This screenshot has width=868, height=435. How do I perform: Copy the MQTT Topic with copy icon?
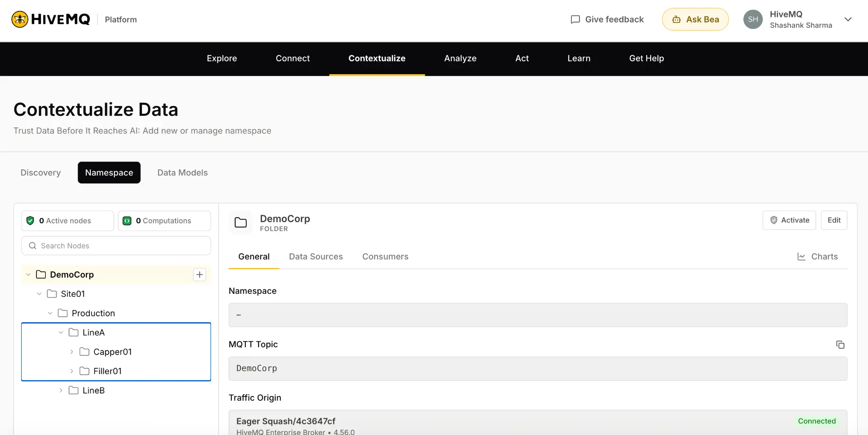click(840, 345)
